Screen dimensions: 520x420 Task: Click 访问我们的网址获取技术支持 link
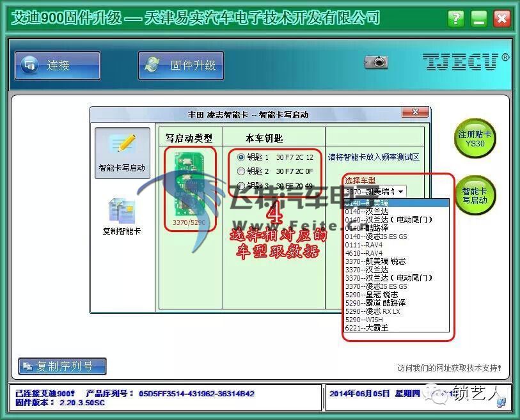click(450, 368)
